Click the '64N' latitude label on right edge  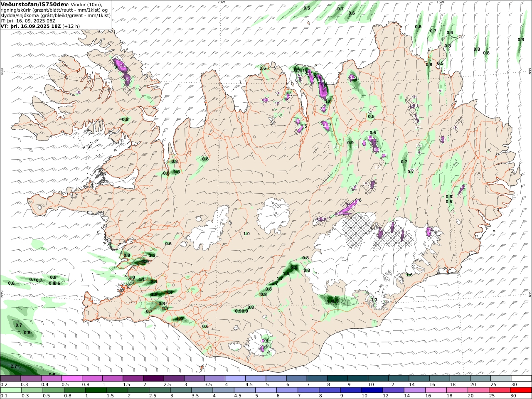point(530,294)
